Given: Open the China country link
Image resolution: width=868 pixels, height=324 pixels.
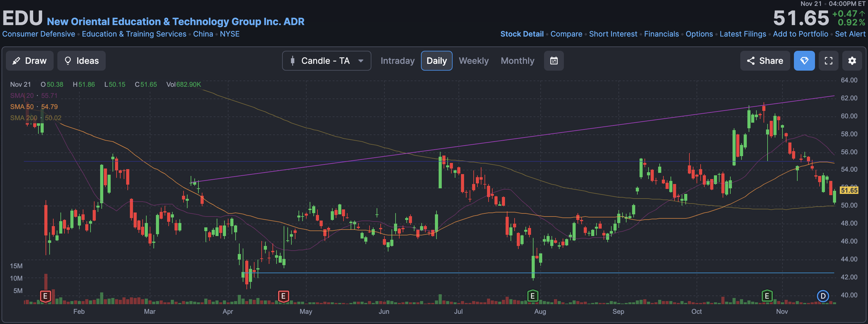Looking at the screenshot, I should (x=203, y=34).
